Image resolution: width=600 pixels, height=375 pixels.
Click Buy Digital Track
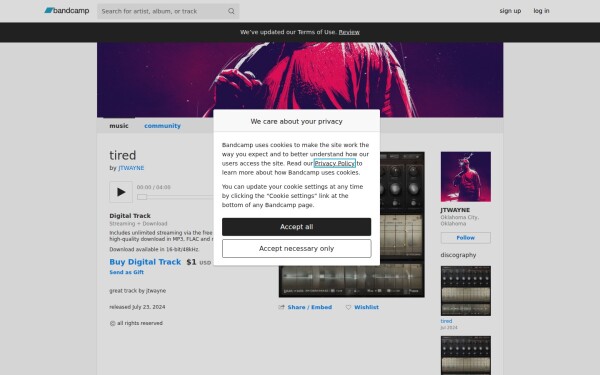[145, 262]
